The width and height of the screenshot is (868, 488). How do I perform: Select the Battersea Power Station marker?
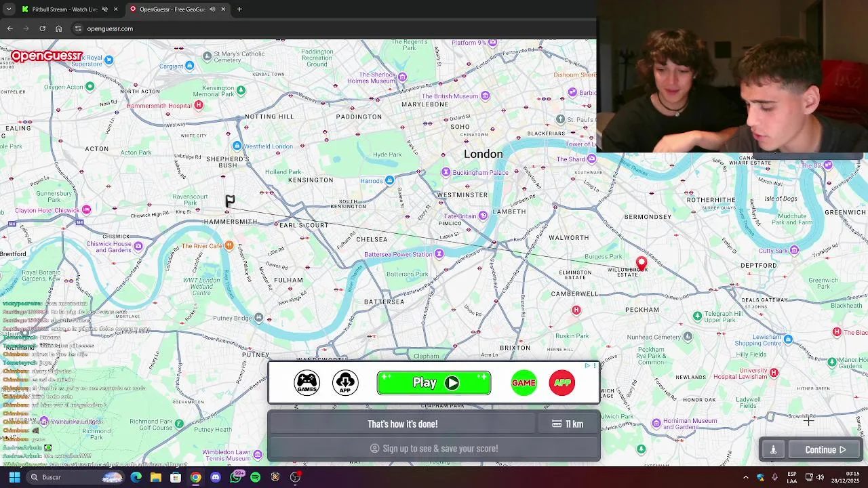(x=439, y=254)
